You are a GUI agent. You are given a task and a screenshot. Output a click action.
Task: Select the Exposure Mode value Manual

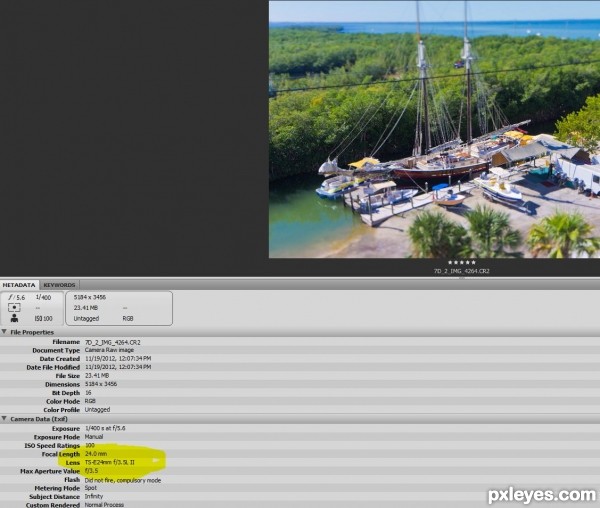tap(94, 436)
